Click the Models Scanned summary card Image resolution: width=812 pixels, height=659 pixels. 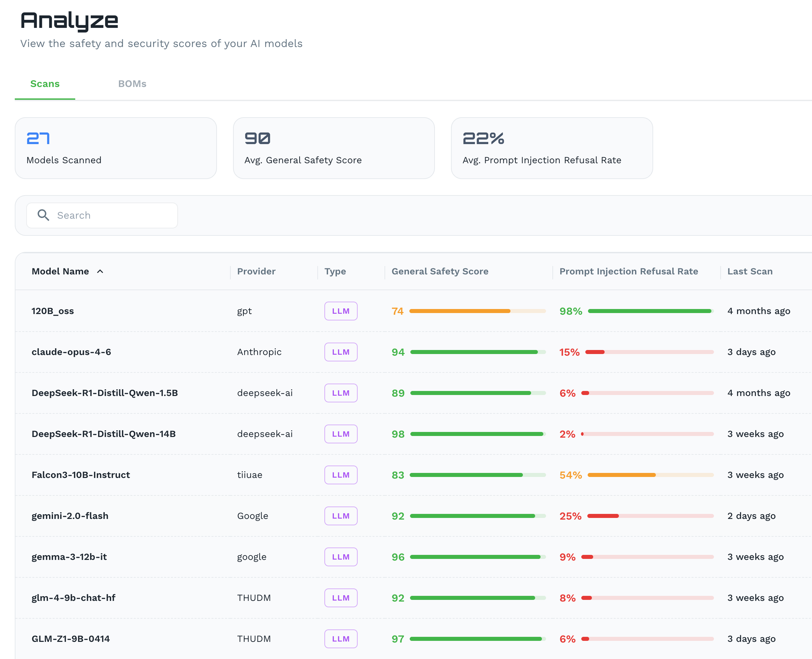(x=115, y=148)
